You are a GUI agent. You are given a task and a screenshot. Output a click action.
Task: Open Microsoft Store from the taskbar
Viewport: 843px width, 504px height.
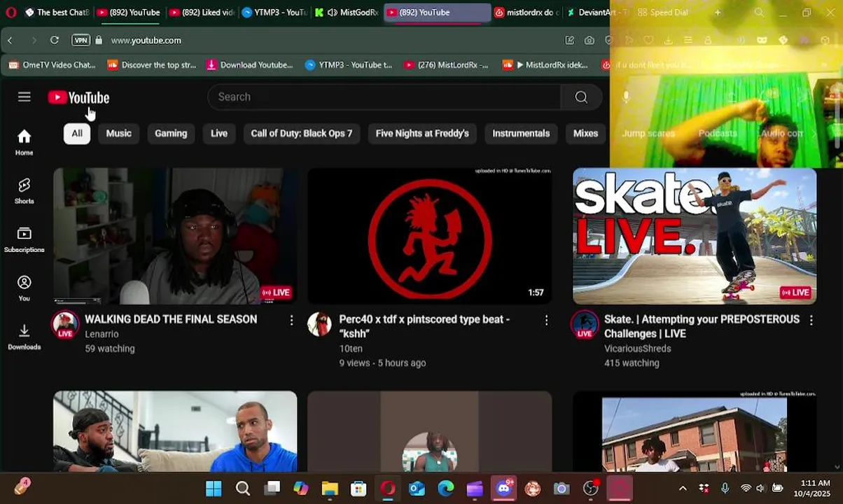click(x=358, y=488)
